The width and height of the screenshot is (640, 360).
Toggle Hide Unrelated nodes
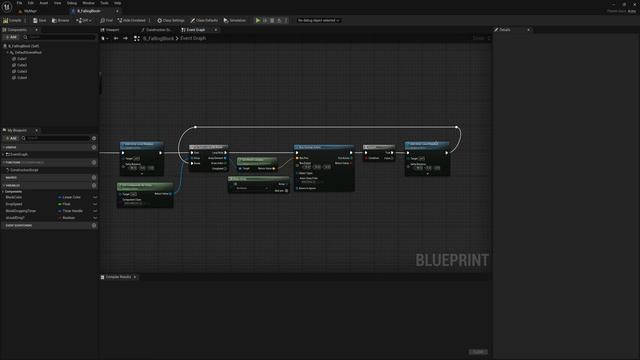[131, 20]
